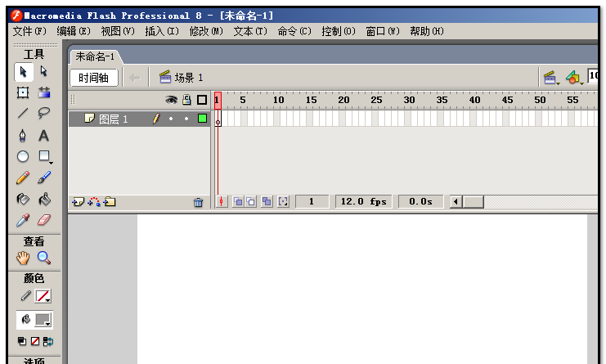Click the Delete Layer trash icon

coord(198,202)
